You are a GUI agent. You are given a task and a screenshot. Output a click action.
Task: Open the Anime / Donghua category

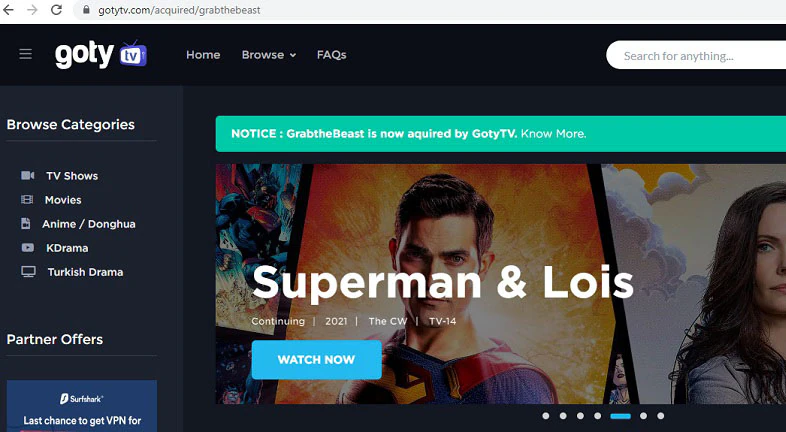[x=89, y=224]
